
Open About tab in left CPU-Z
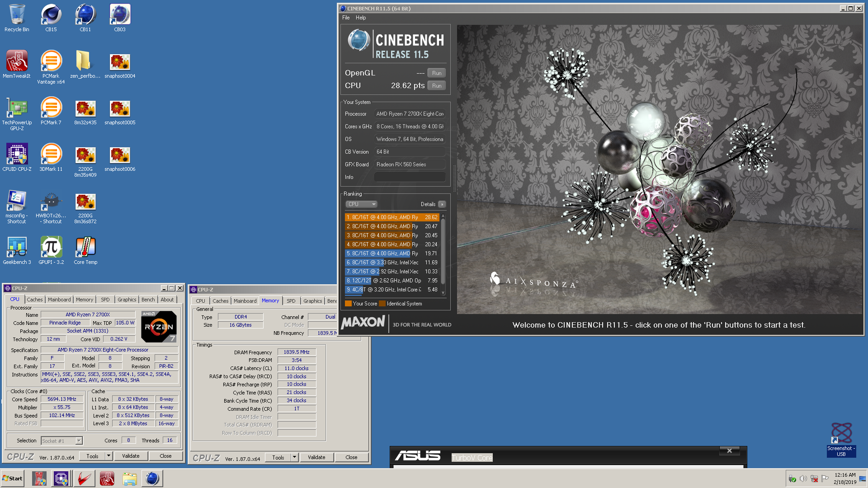pyautogui.click(x=167, y=300)
